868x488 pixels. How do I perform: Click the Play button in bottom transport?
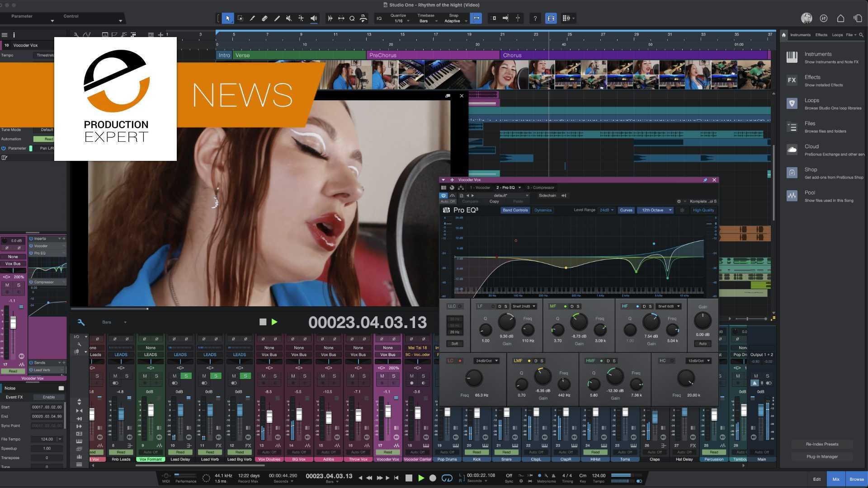click(x=421, y=478)
